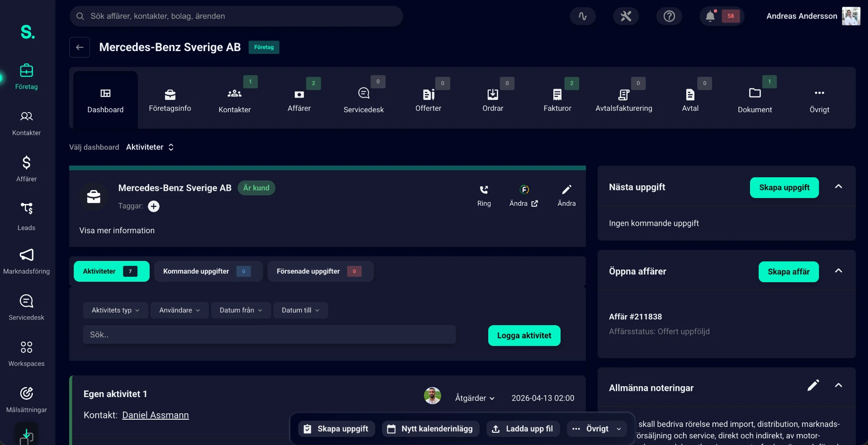Viewport: 868px width, 445px height.
Task: Click the Ladda upp fil button
Action: (x=523, y=429)
